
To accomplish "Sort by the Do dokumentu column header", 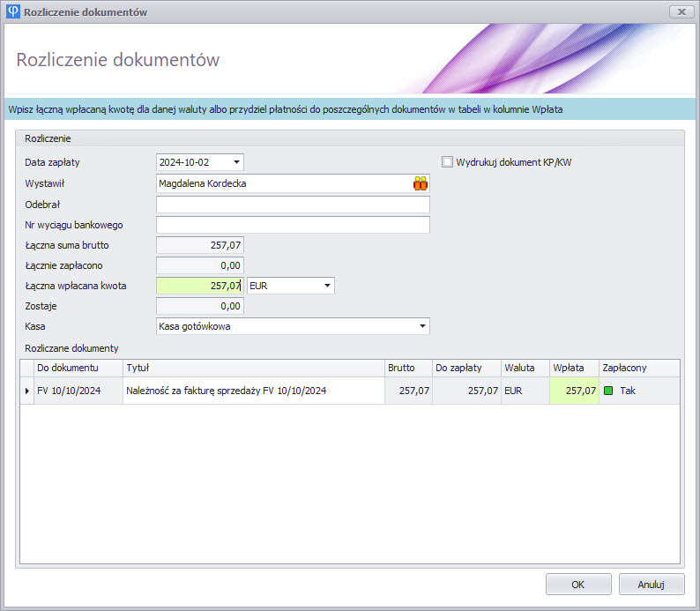I will 78,368.
